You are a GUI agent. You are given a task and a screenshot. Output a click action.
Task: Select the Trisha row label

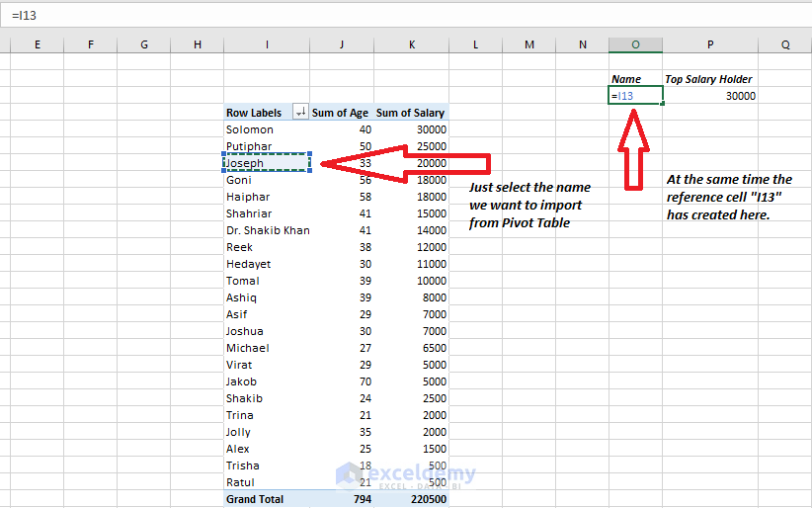(267, 465)
